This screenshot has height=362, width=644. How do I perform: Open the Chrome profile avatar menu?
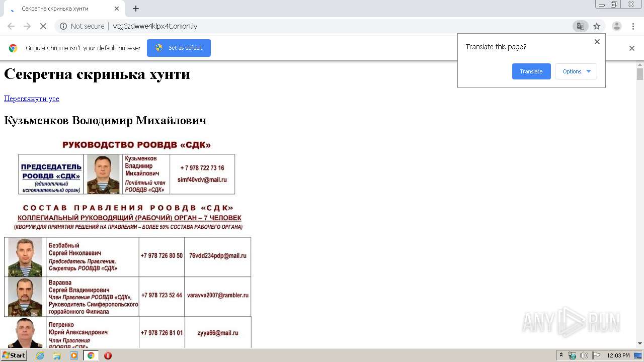[x=617, y=26]
